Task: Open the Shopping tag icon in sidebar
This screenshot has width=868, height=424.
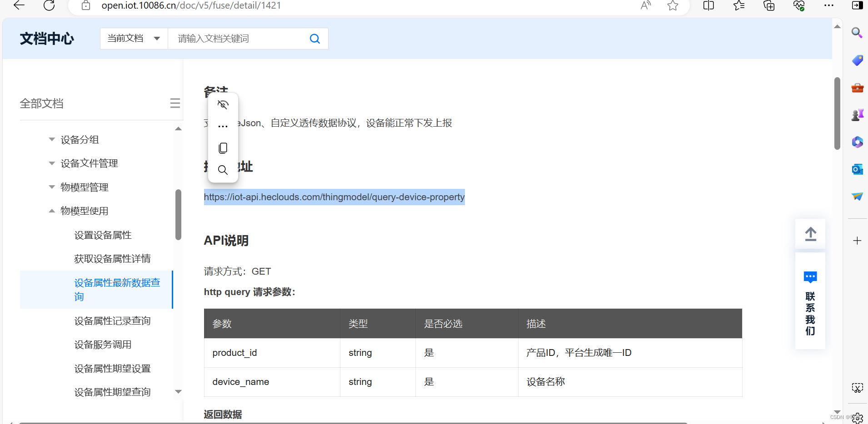Action: 857,60
